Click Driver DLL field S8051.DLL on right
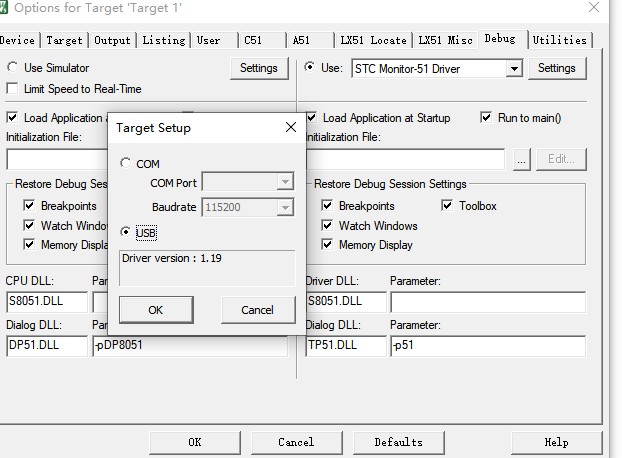Screen dimensions: 622x458 coord(346,301)
